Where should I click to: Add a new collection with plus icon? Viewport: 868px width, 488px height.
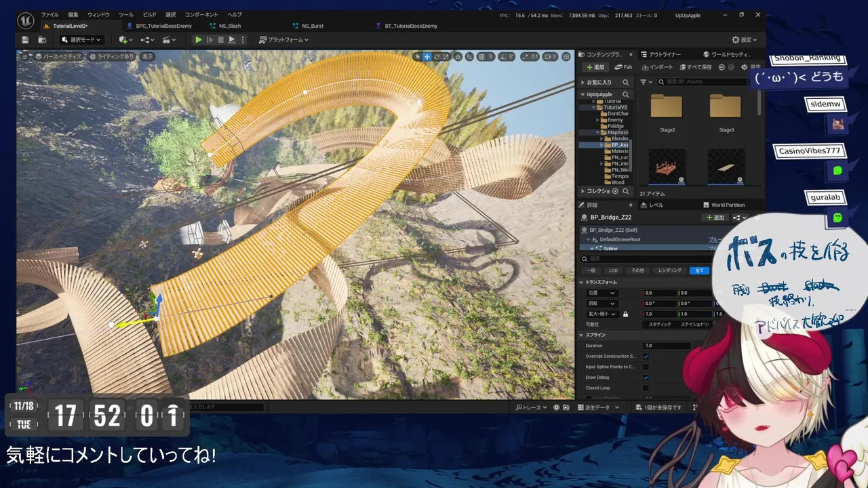tap(615, 191)
